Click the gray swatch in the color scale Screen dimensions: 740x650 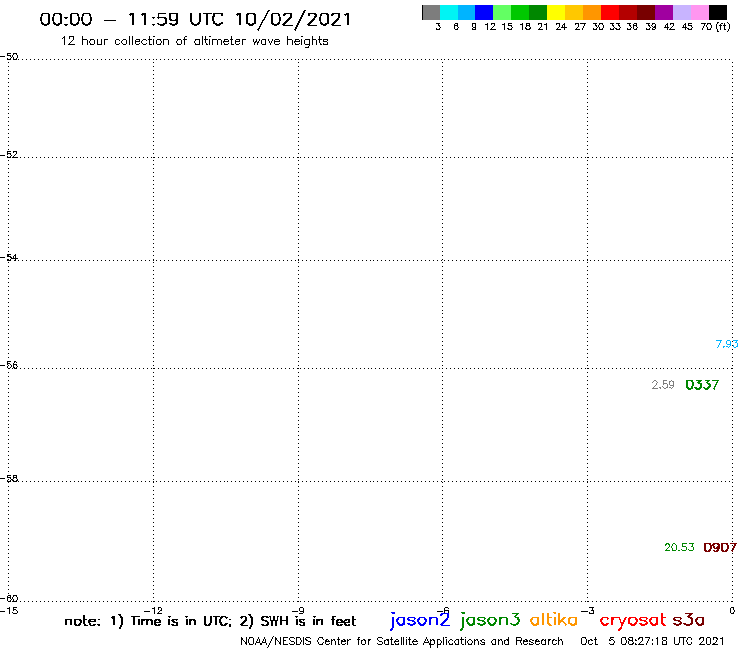pos(431,13)
